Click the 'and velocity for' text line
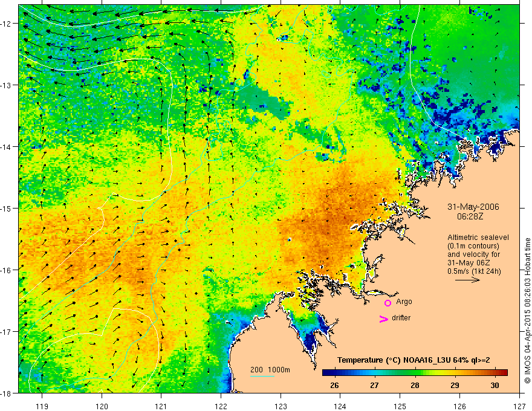532x411 pixels. click(473, 254)
